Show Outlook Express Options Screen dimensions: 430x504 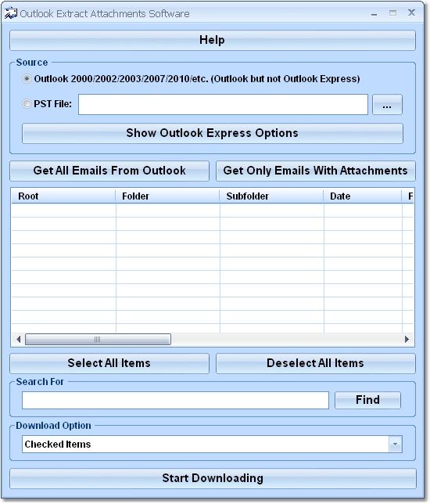coord(213,133)
